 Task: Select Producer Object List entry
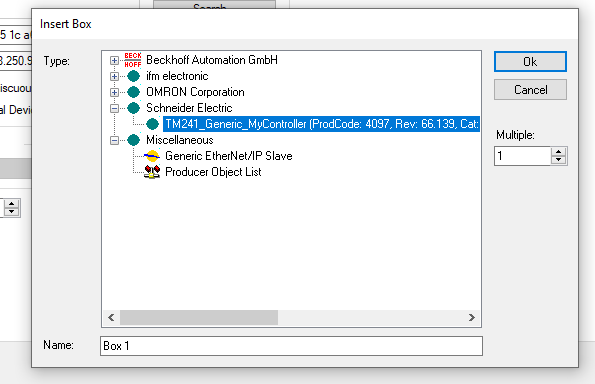coord(213,172)
